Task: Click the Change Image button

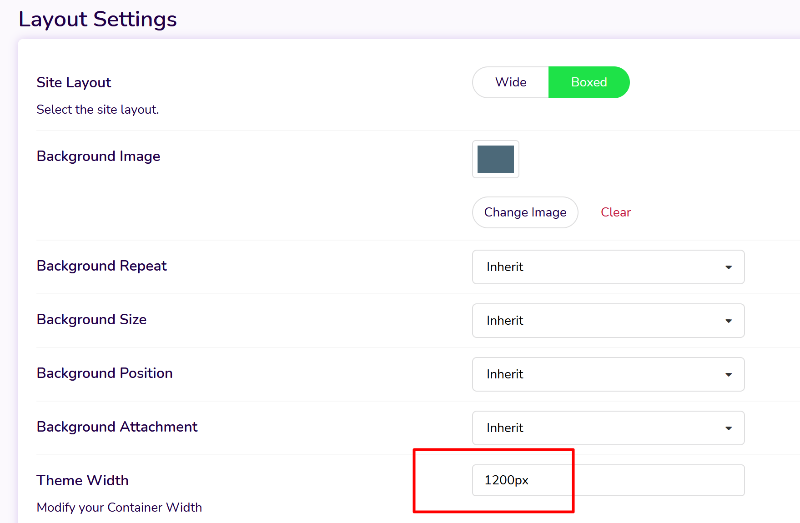Action: pyautogui.click(x=525, y=212)
